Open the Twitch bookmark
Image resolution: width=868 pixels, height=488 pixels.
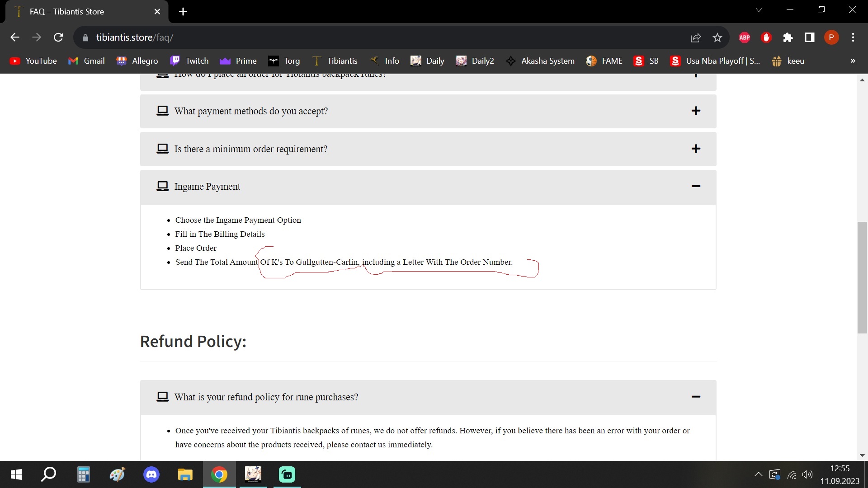pyautogui.click(x=189, y=61)
